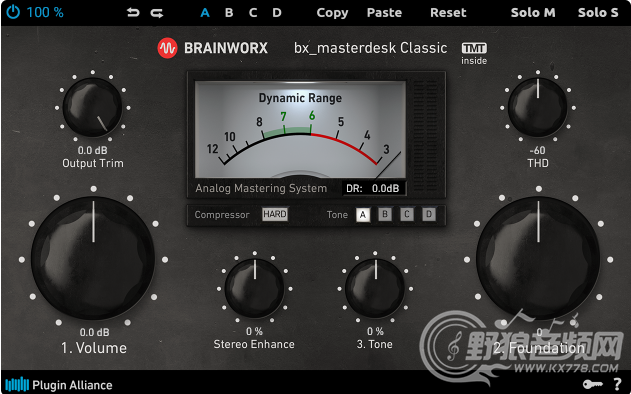The width and height of the screenshot is (631, 394).
Task: Click the undo arrow icon
Action: tap(133, 13)
